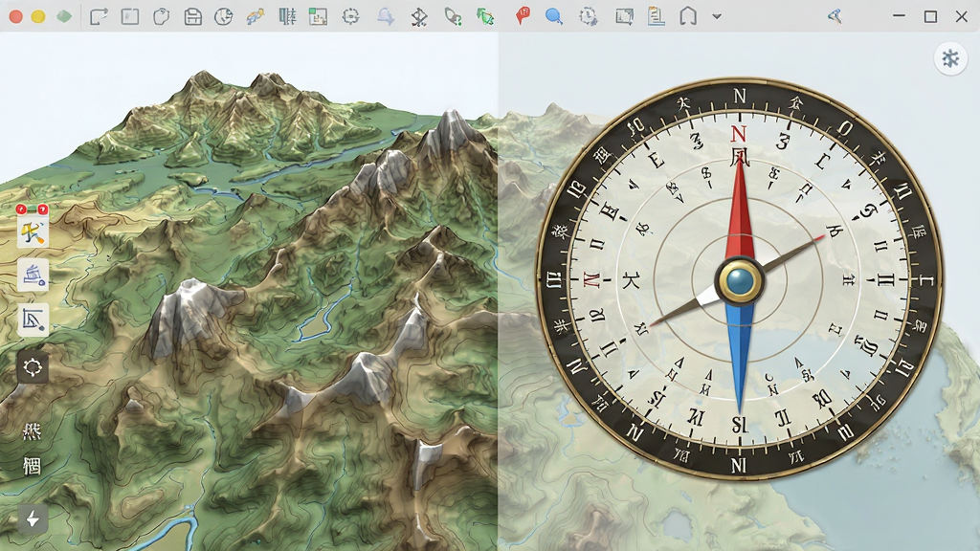Viewport: 980px width, 551px height.
Task: Choose the colorful paint tool in sidebar
Action: [33, 232]
